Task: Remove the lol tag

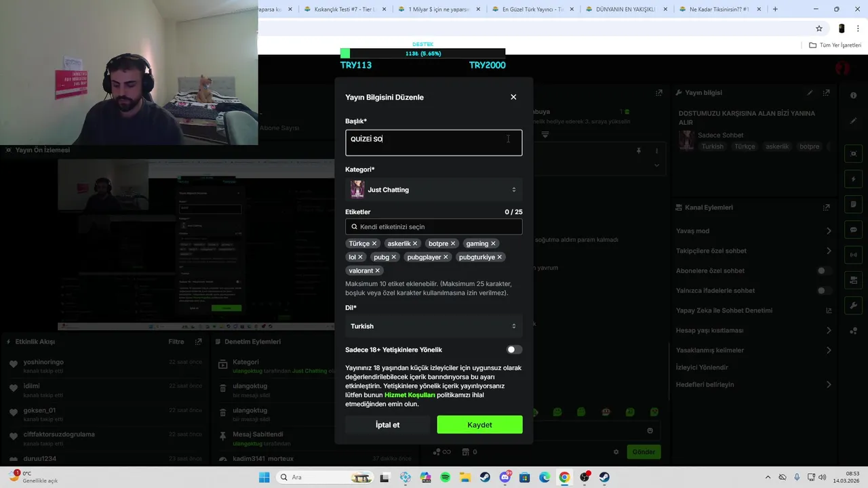Action: point(360,257)
